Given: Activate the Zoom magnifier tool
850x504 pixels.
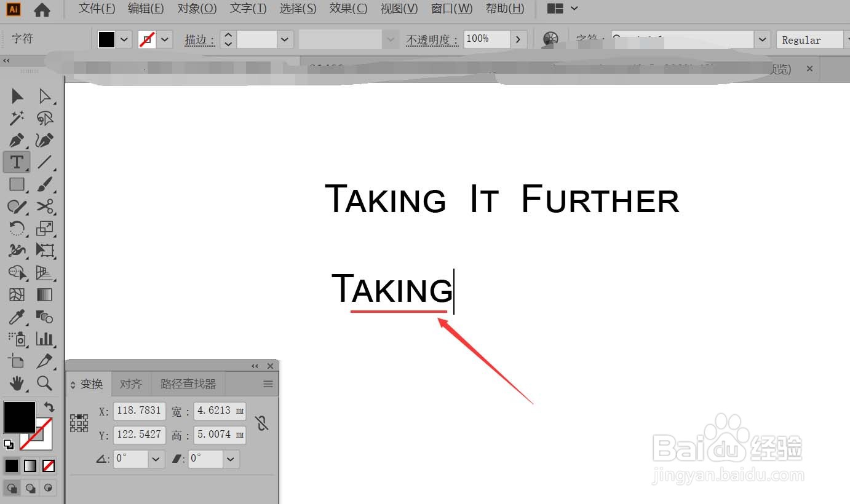Looking at the screenshot, I should pos(45,384).
